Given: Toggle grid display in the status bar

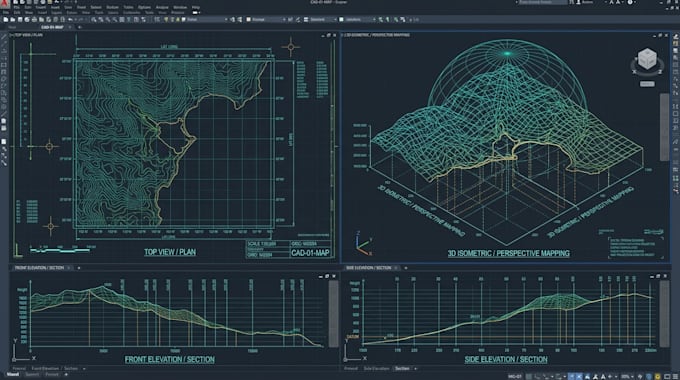Looking at the screenshot, I should point(529,376).
